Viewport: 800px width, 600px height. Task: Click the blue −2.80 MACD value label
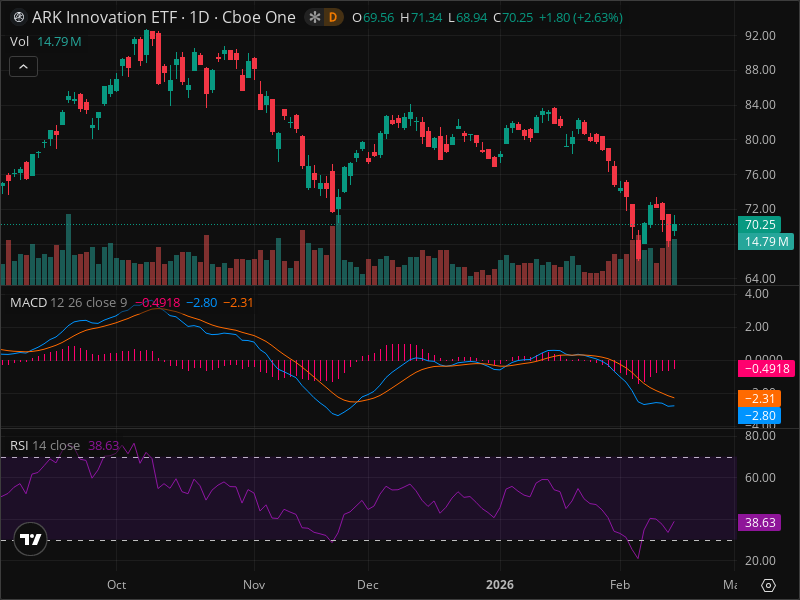[x=759, y=415]
